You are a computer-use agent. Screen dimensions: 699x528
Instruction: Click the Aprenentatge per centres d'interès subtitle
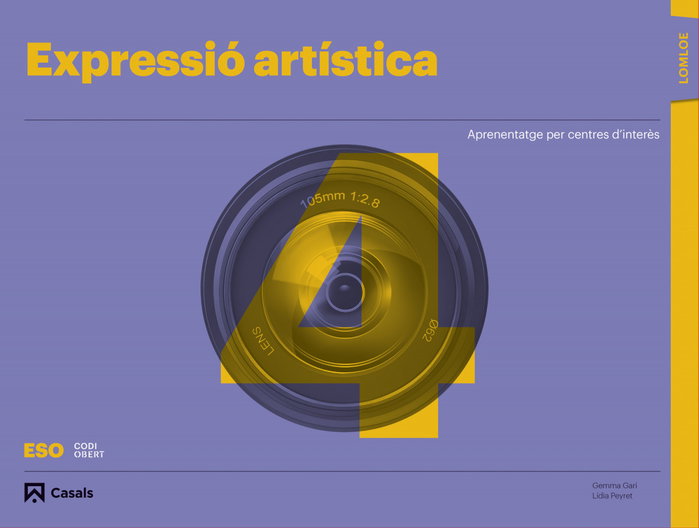coord(563,134)
